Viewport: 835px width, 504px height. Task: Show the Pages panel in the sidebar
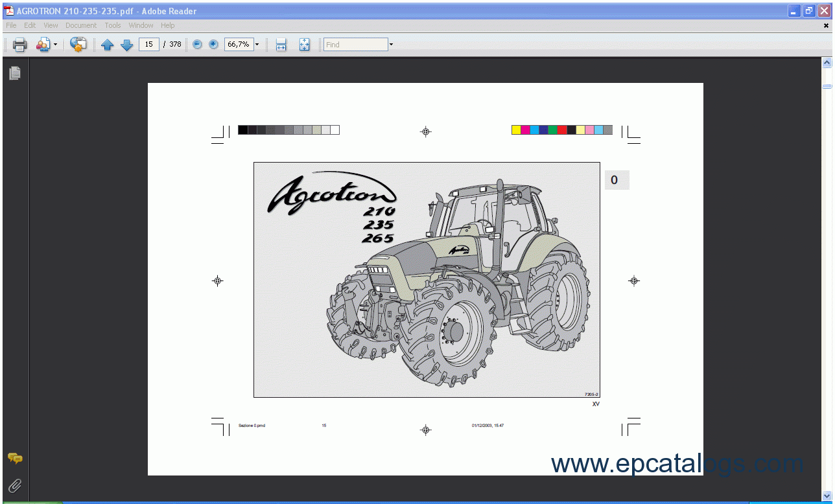coord(15,73)
